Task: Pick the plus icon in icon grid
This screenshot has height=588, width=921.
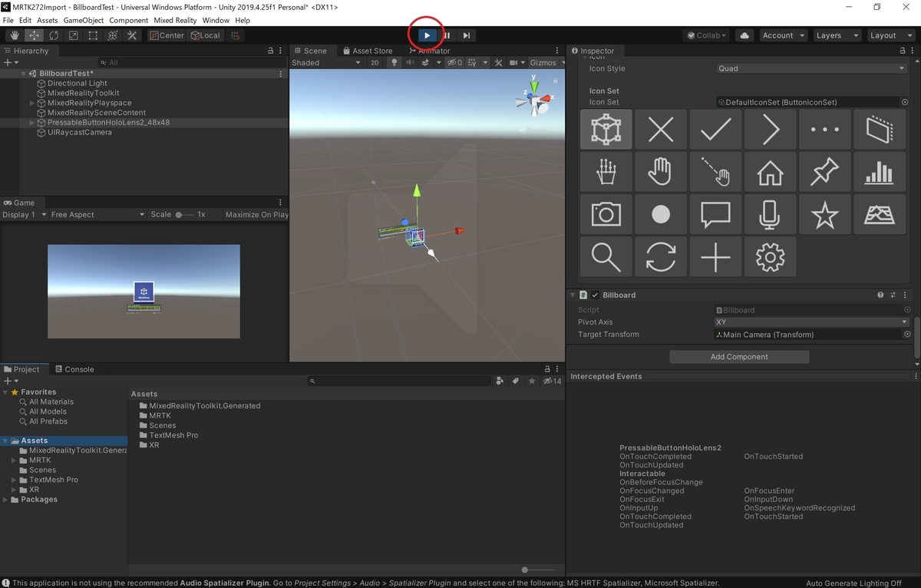Action: pyautogui.click(x=715, y=257)
